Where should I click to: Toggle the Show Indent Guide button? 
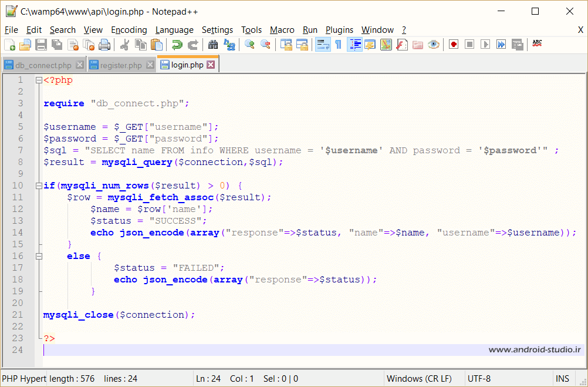click(x=354, y=45)
